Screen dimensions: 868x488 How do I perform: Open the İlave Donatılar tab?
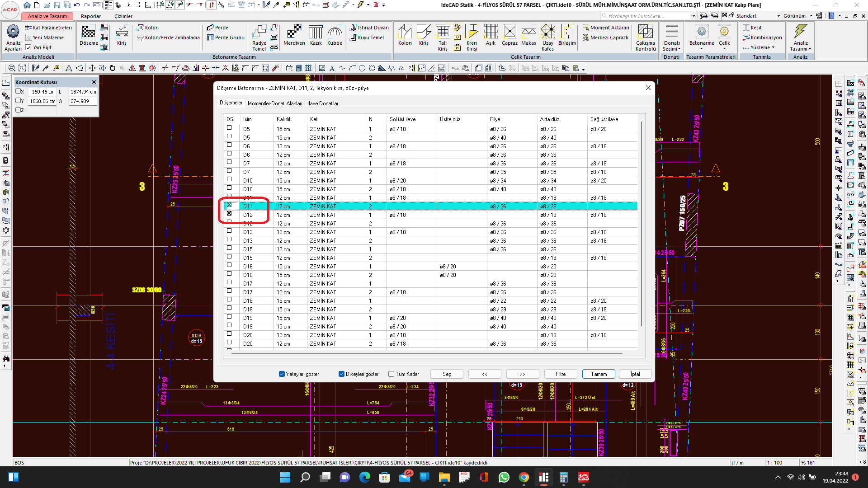pos(323,103)
